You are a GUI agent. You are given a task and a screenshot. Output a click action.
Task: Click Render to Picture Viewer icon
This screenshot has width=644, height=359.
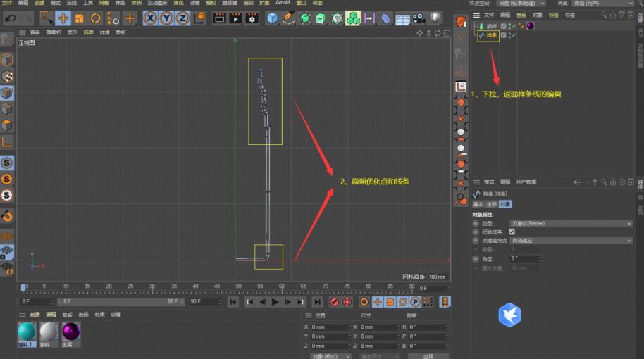pyautogui.click(x=235, y=18)
